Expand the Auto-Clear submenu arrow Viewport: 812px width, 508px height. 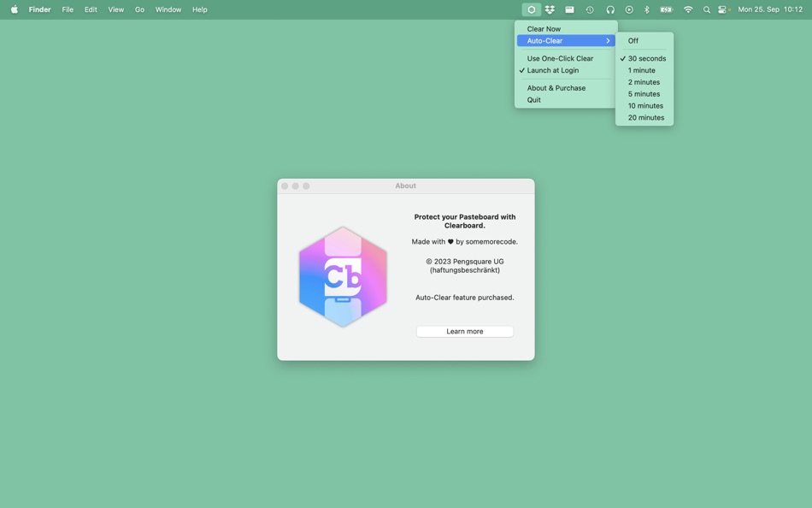[608, 41]
